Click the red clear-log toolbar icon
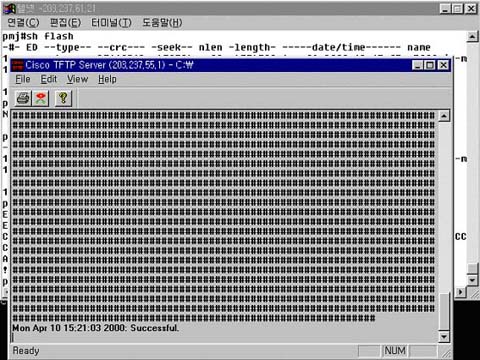The height and width of the screenshot is (360, 480). [41, 98]
